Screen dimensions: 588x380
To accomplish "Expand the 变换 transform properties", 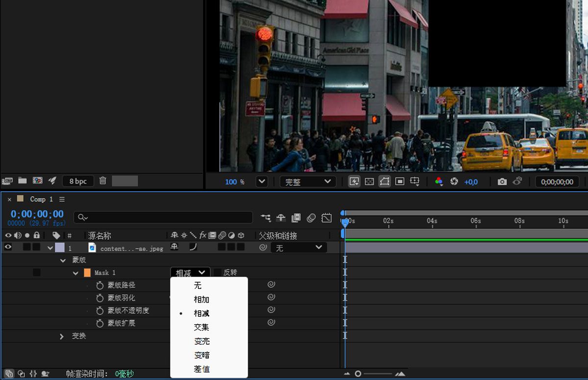I will coord(61,336).
